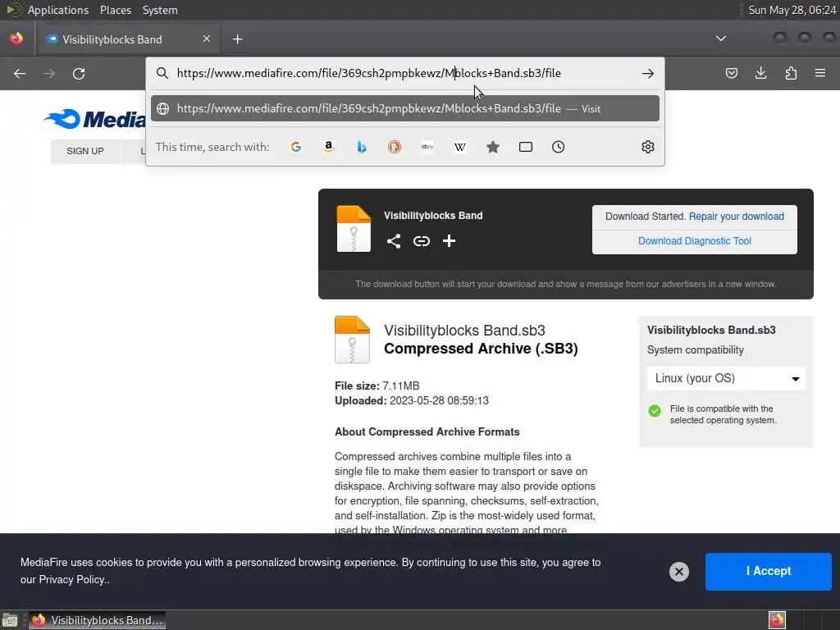Open the Places menu

[116, 10]
